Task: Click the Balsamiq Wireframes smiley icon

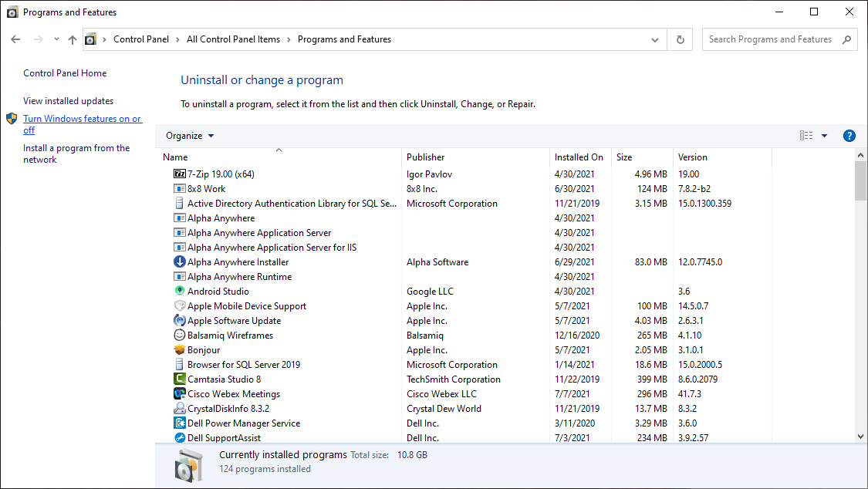Action: point(179,336)
